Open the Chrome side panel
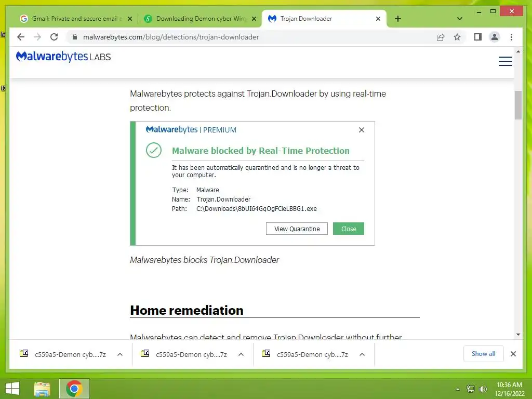The width and height of the screenshot is (532, 399). (478, 37)
